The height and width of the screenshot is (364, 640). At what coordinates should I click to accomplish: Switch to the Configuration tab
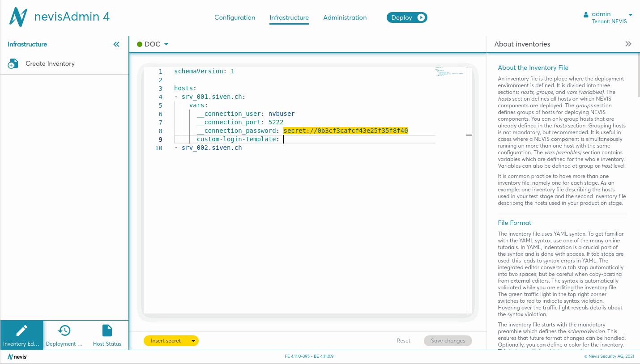tap(235, 17)
